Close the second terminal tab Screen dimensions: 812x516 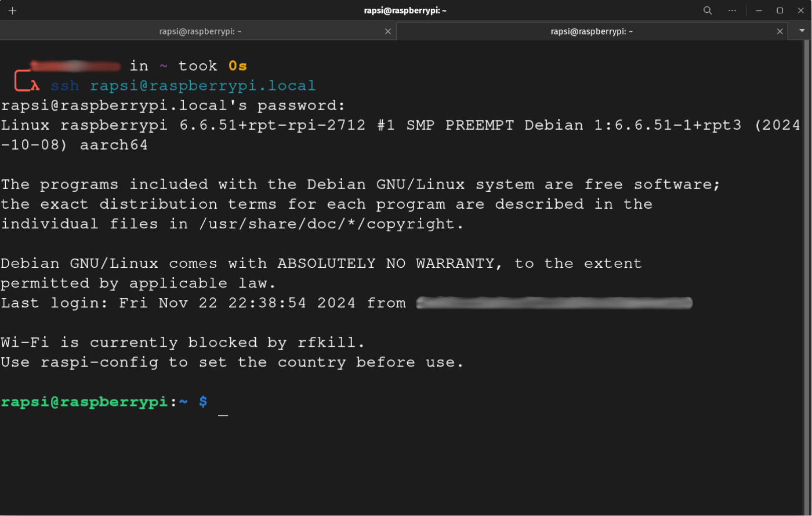tap(780, 31)
